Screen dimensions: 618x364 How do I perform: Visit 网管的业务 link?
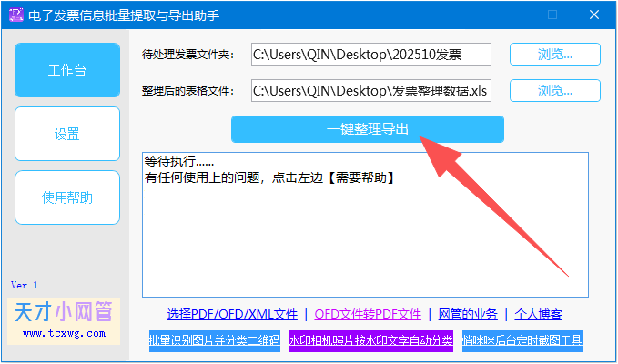[468, 314]
